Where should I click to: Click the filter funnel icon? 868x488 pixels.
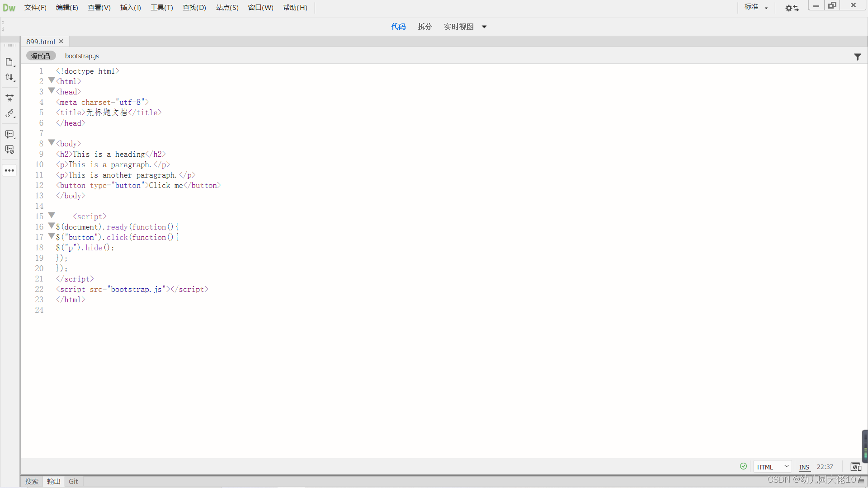point(857,57)
